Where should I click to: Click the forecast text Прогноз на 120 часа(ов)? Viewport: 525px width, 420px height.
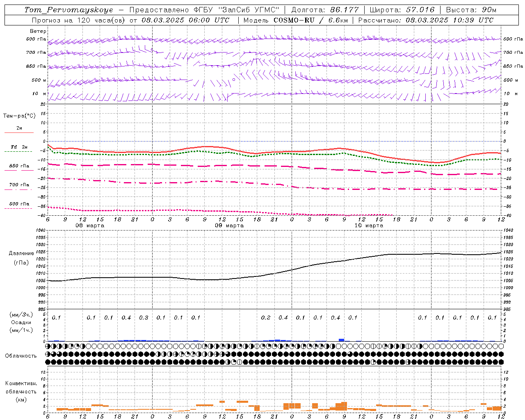pos(79,20)
